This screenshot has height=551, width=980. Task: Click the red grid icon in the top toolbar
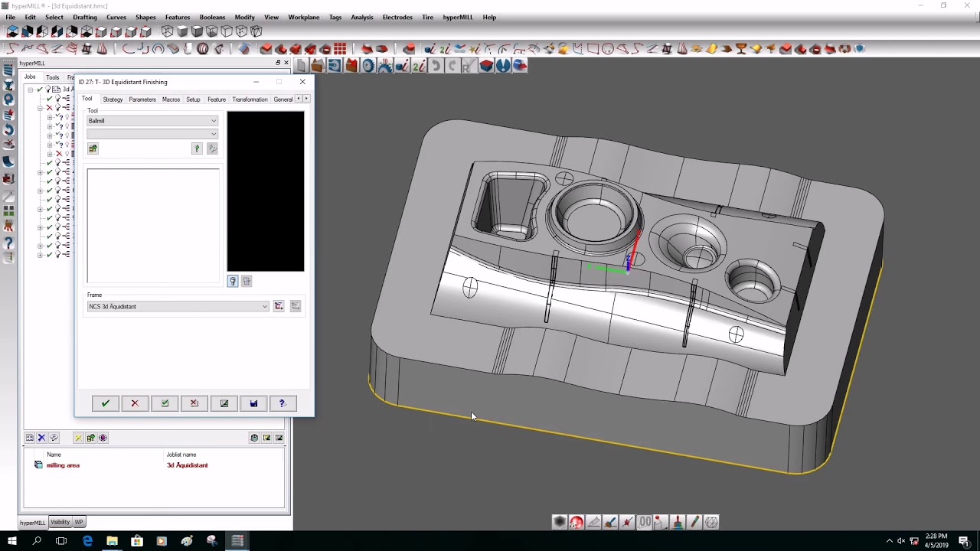(x=340, y=49)
